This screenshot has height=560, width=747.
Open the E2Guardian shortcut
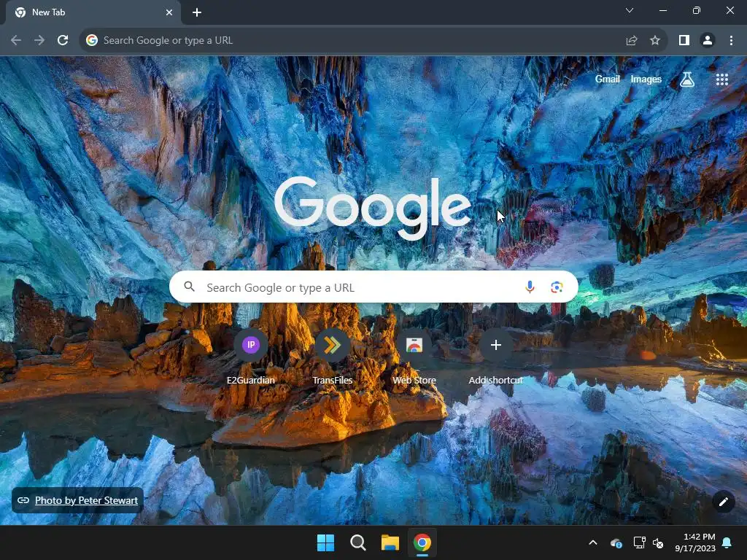[x=251, y=356]
